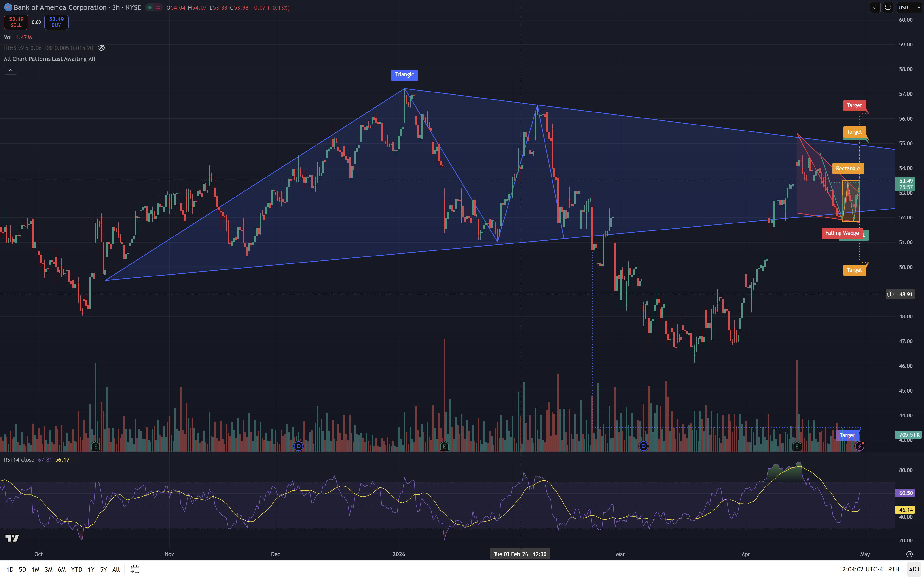Click the orange Target label below Falling Wedge
924x578 pixels.
(854, 270)
